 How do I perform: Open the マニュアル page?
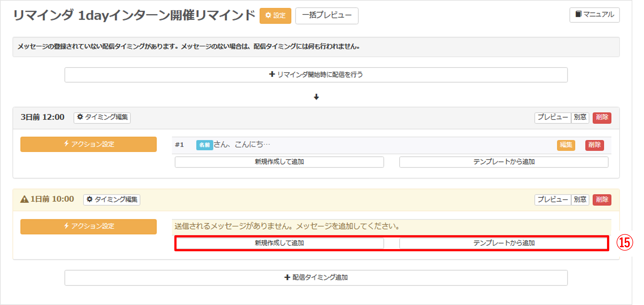click(594, 15)
